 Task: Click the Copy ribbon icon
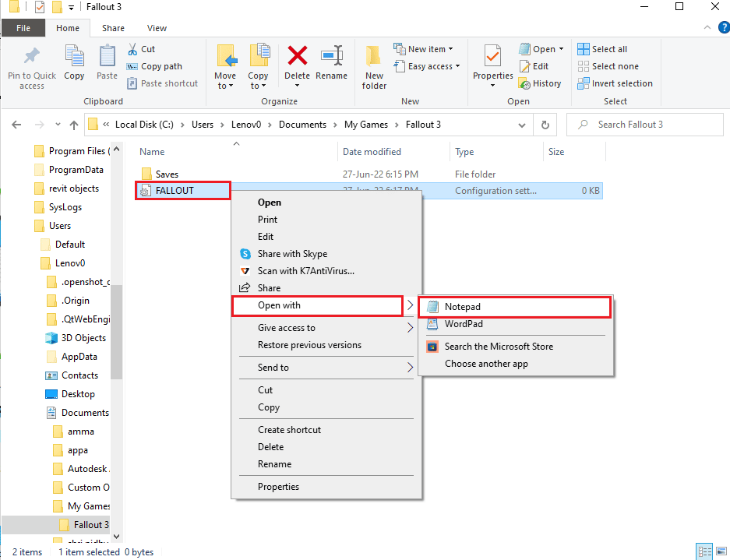tap(74, 56)
